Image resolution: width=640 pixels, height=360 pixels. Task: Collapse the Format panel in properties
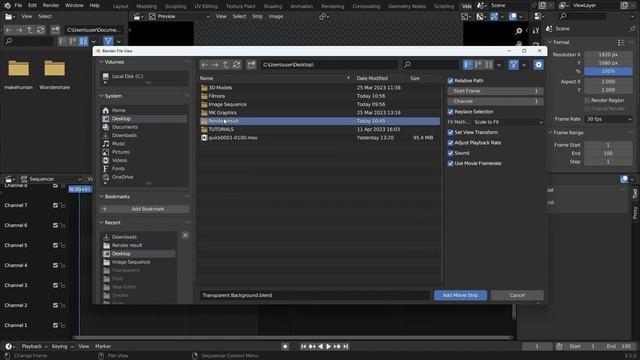click(550, 42)
